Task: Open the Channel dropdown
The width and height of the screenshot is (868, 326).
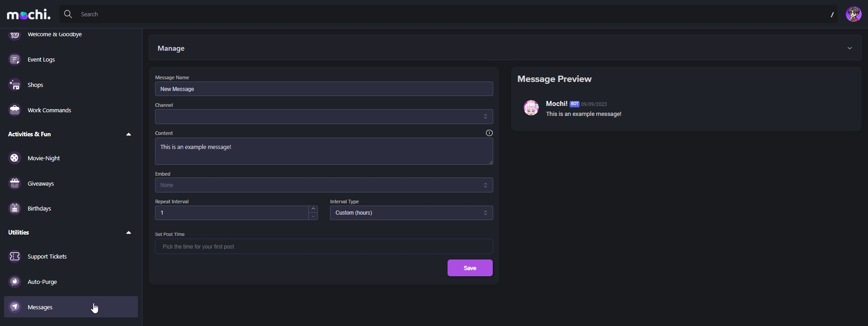Action: tap(324, 117)
